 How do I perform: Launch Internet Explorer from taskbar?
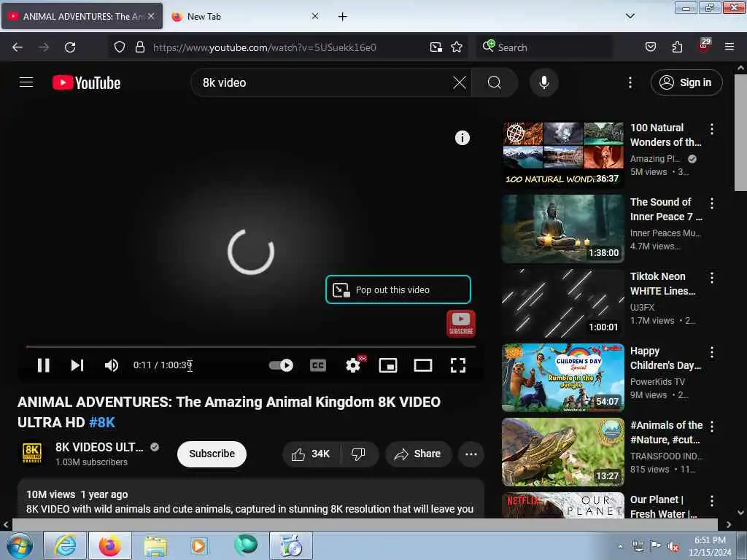coord(65,545)
